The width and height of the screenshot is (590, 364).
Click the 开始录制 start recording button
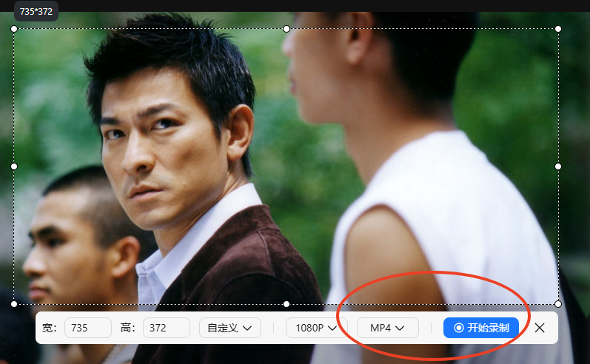click(x=481, y=328)
